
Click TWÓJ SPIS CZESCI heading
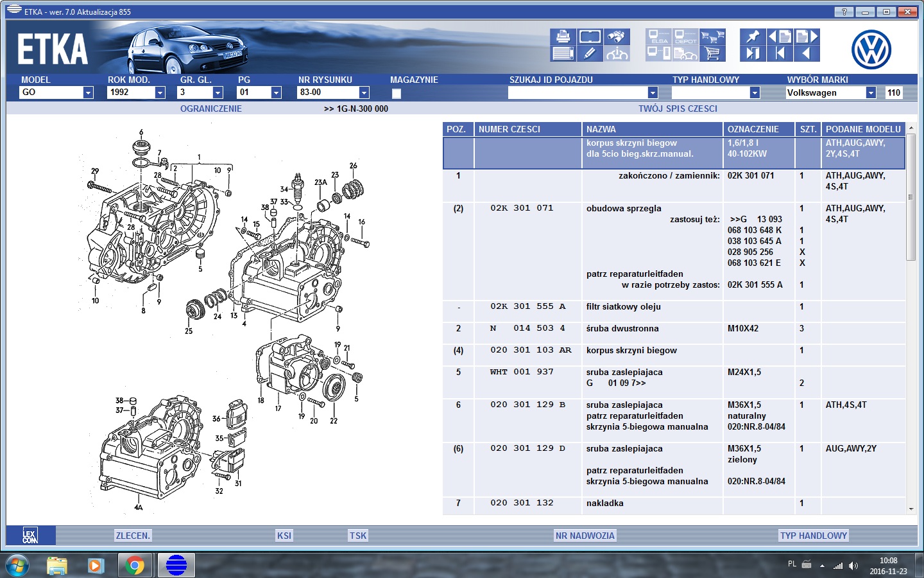(678, 109)
